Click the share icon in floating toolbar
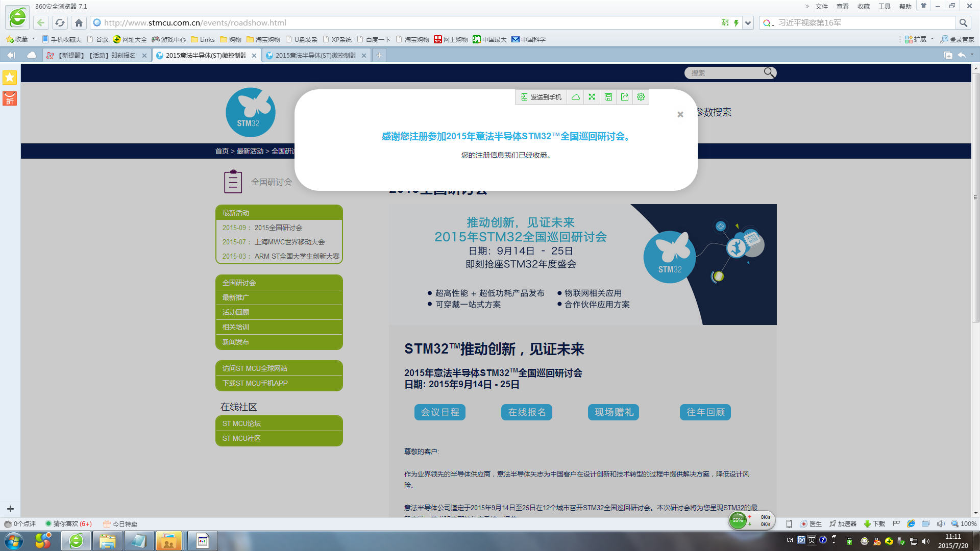980x551 pixels. 625,97
